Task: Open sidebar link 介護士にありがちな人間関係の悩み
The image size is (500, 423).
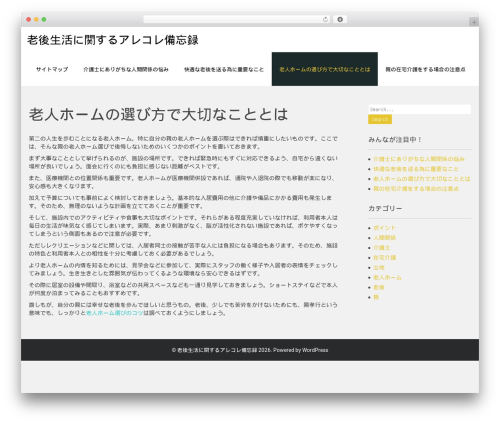Action: click(x=419, y=159)
